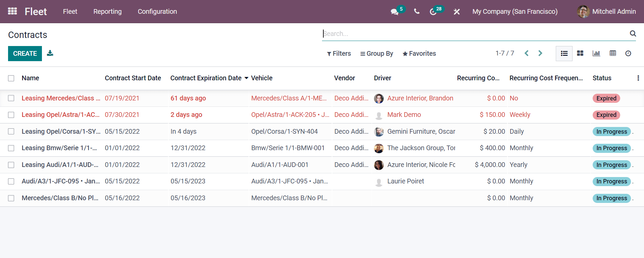The image size is (644, 258).
Task: Open the activities clock icon with badge 28
Action: [433, 12]
